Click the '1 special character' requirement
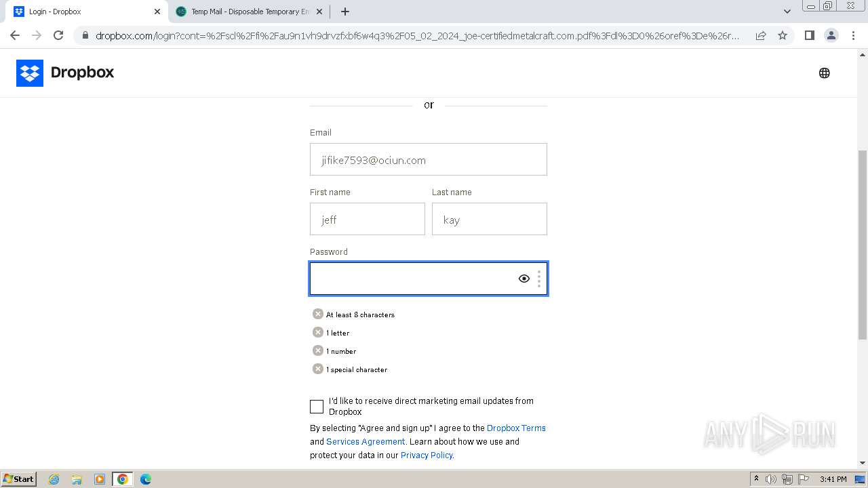The height and width of the screenshot is (488, 868). point(357,369)
